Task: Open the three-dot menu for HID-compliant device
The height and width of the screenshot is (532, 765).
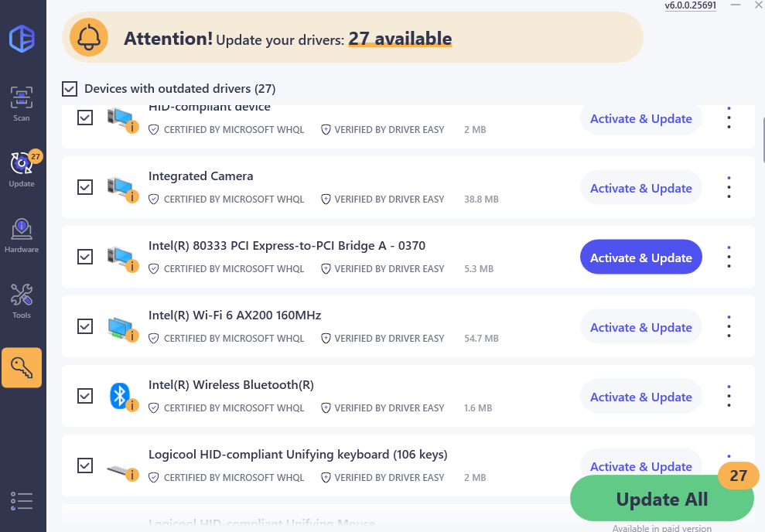Action: pyautogui.click(x=728, y=118)
